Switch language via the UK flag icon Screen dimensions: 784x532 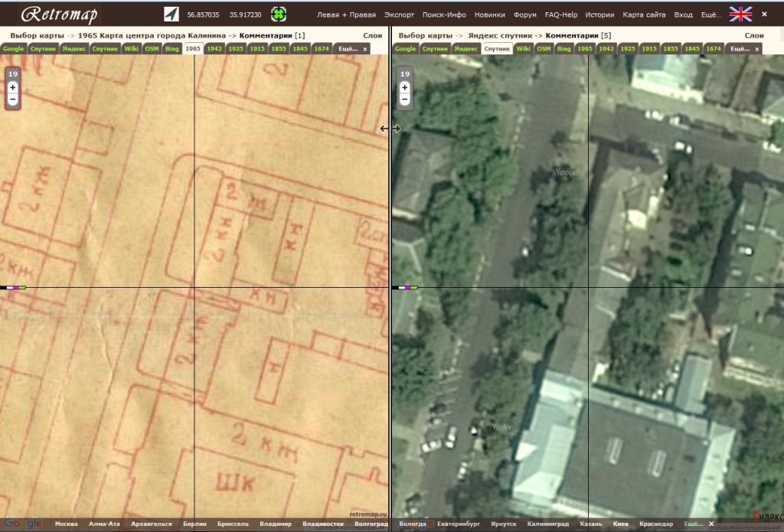(x=740, y=15)
